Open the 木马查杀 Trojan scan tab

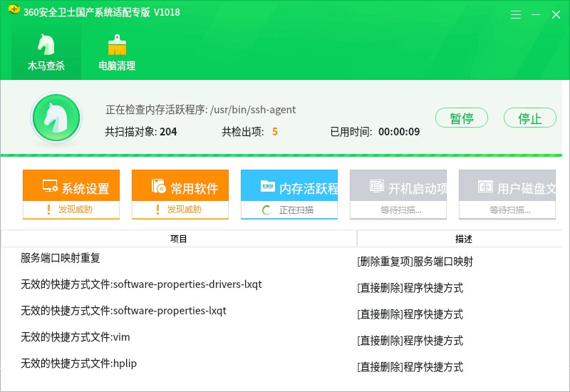[x=46, y=52]
